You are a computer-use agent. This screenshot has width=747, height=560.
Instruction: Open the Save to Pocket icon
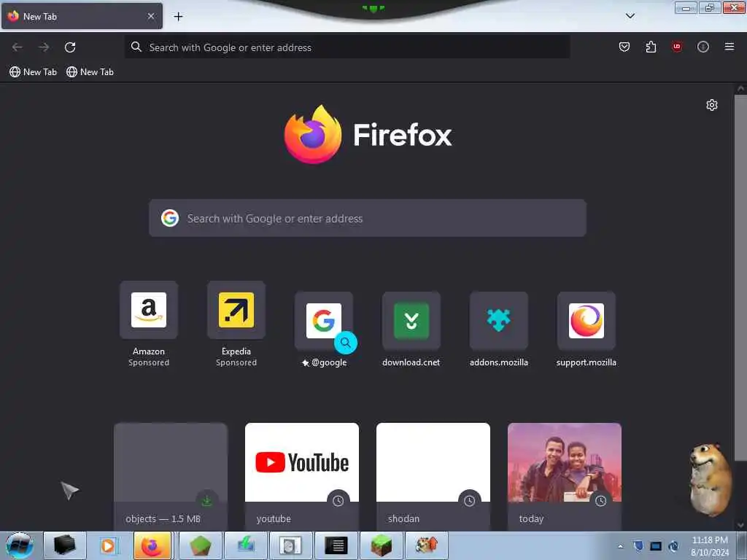(x=624, y=47)
